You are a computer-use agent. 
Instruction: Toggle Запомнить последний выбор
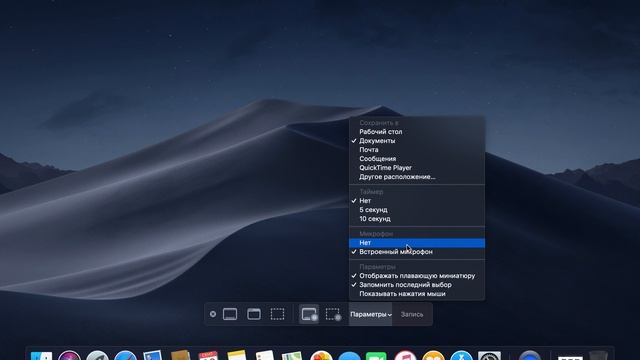(417, 285)
